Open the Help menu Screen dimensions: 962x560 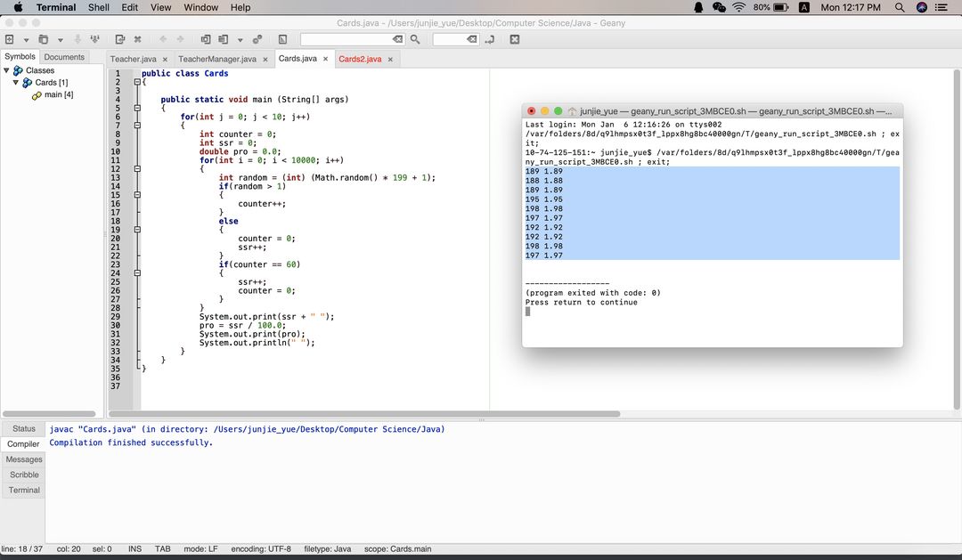pyautogui.click(x=240, y=7)
